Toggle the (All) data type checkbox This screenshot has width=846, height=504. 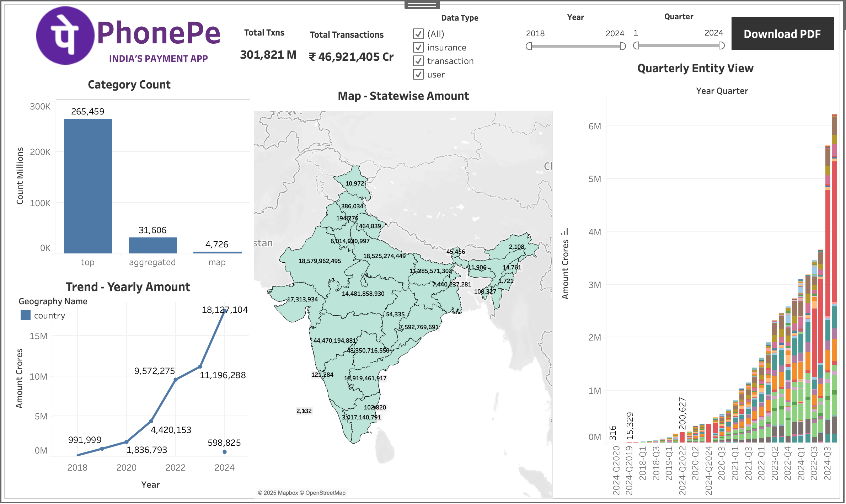click(418, 34)
